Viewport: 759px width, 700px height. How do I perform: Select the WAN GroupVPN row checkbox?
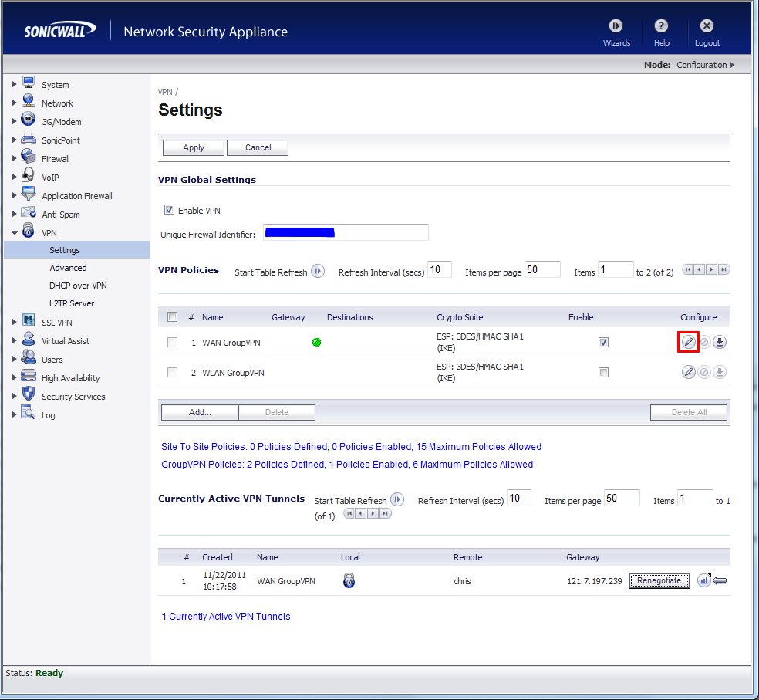[172, 343]
